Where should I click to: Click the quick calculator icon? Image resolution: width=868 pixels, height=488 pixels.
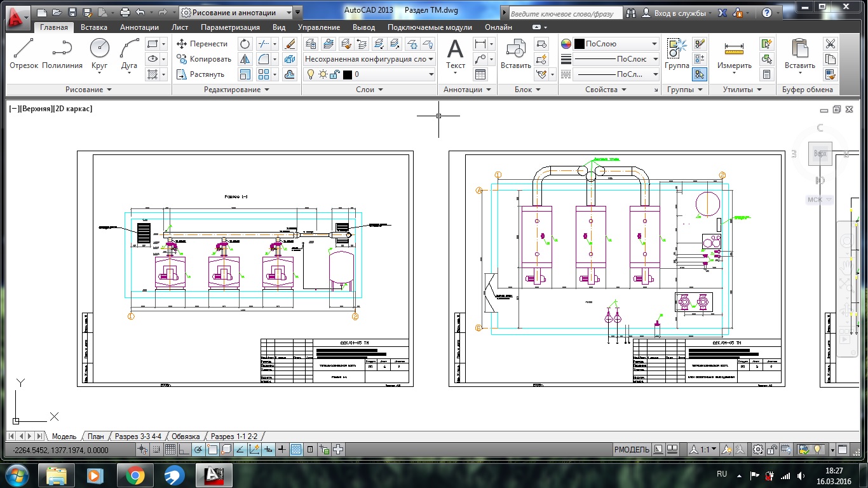[x=767, y=74]
